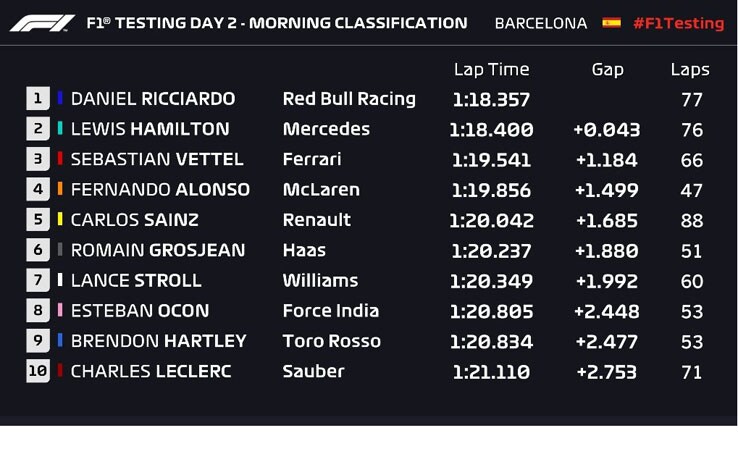Select Mercedes teal color stripe
Viewport: 738px width, 462px height.
click(x=60, y=128)
